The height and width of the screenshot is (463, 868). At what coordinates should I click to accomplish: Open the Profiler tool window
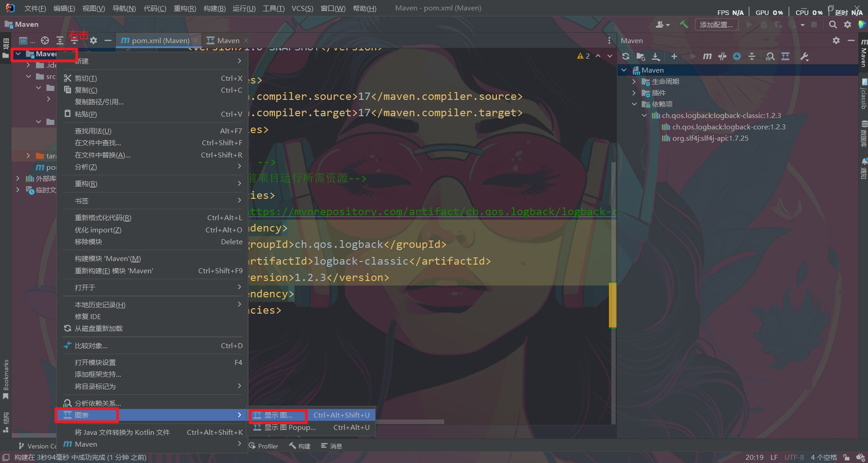coord(264,446)
